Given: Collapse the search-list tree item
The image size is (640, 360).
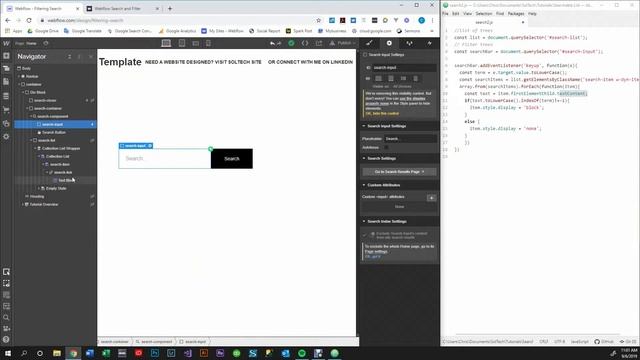Looking at the screenshot, I should click(31, 140).
